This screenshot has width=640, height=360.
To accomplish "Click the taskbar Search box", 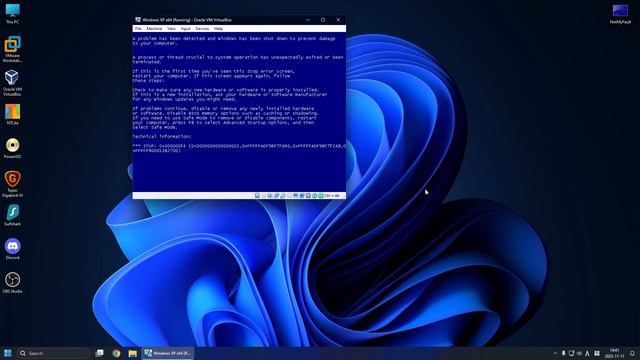I will (53, 353).
